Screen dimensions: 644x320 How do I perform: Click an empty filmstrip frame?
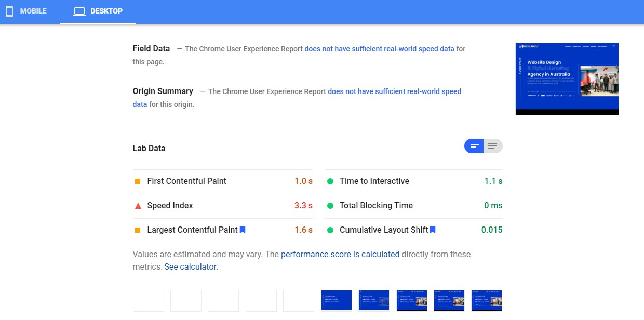pyautogui.click(x=149, y=300)
